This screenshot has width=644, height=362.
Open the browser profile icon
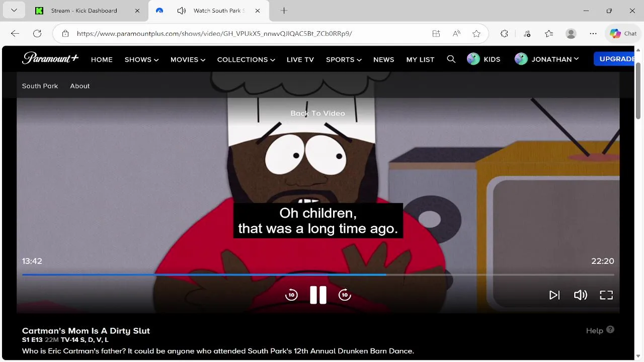pos(571,34)
